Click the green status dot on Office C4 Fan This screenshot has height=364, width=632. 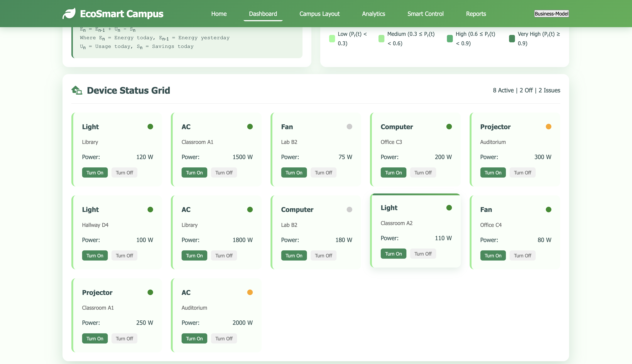click(548, 210)
